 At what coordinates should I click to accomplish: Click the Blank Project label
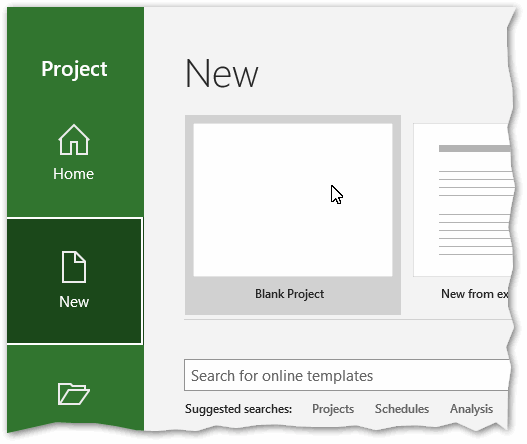(x=289, y=294)
